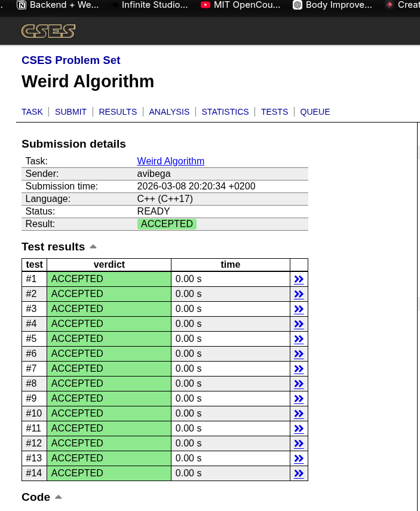This screenshot has height=511, width=420.
Task: Open details arrow for test #13
Action: [299, 458]
